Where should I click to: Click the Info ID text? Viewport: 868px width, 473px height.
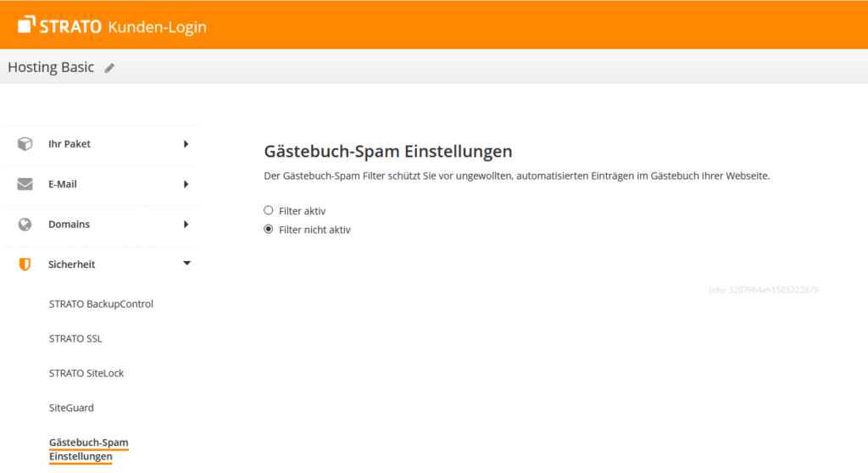click(x=764, y=290)
